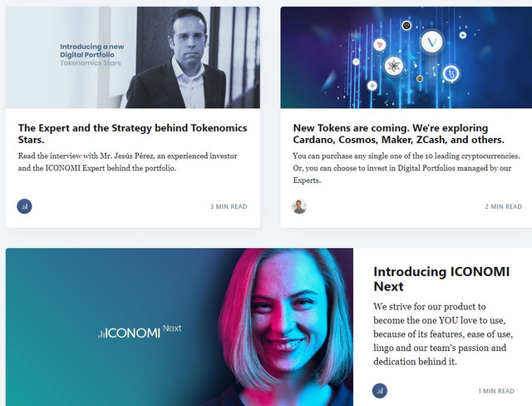
Task: Click the Cosmos atom token icon in banner
Action: 394,66
